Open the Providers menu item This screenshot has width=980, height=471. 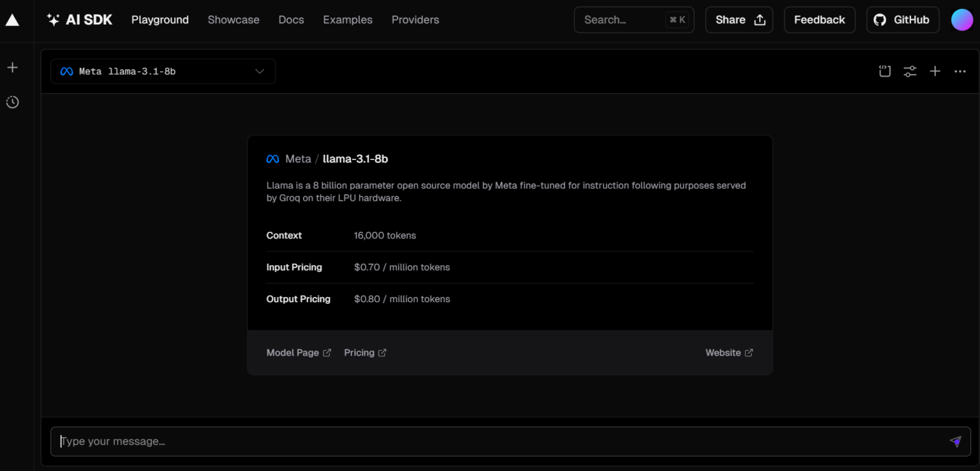(x=415, y=20)
